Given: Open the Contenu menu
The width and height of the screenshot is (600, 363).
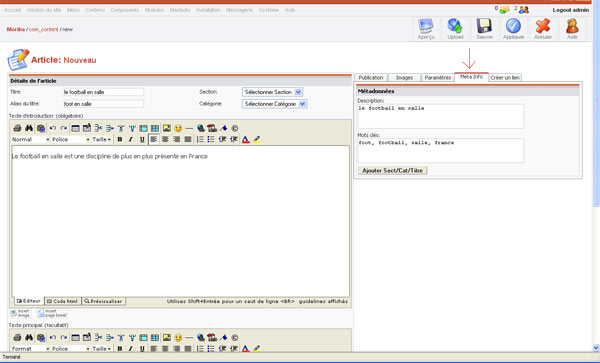Looking at the screenshot, I should pos(95,10).
